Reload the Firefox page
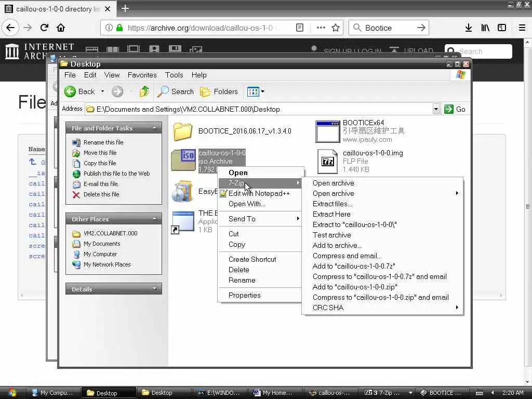532x399 pixels. [45, 28]
